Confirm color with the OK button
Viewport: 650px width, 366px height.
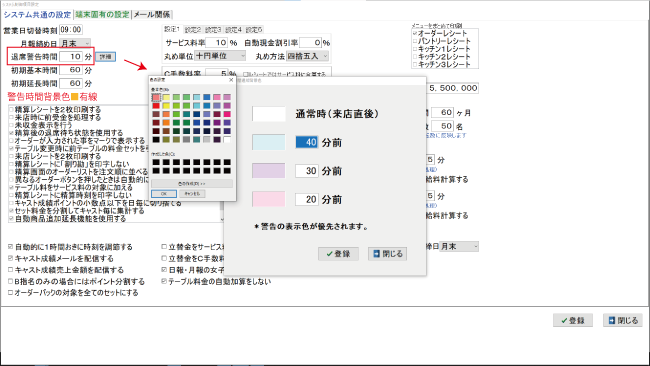[x=164, y=194]
